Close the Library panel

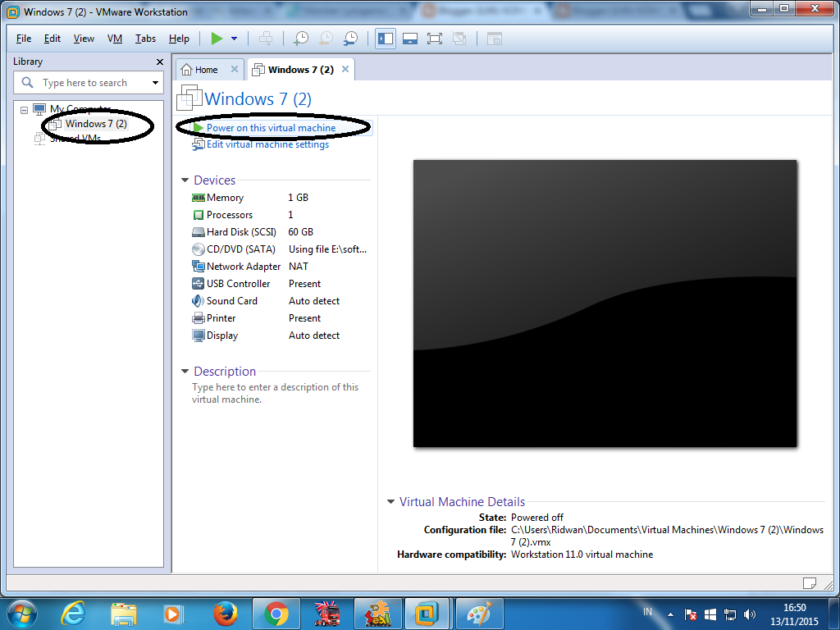tap(160, 62)
